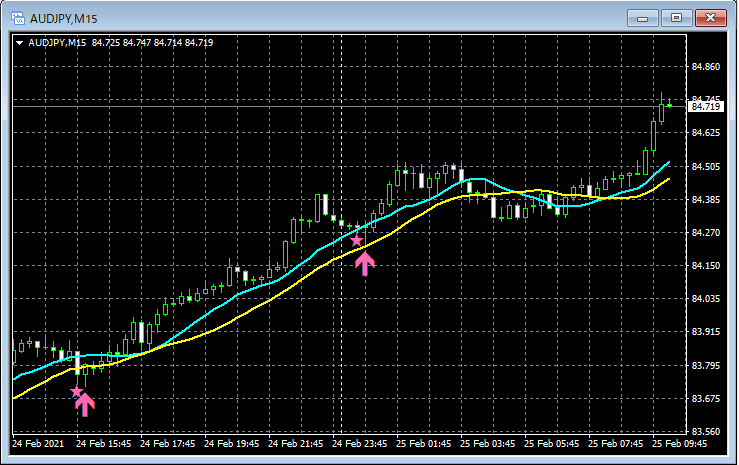Click the 84.035 price scale label
The image size is (739, 465).
[706, 299]
